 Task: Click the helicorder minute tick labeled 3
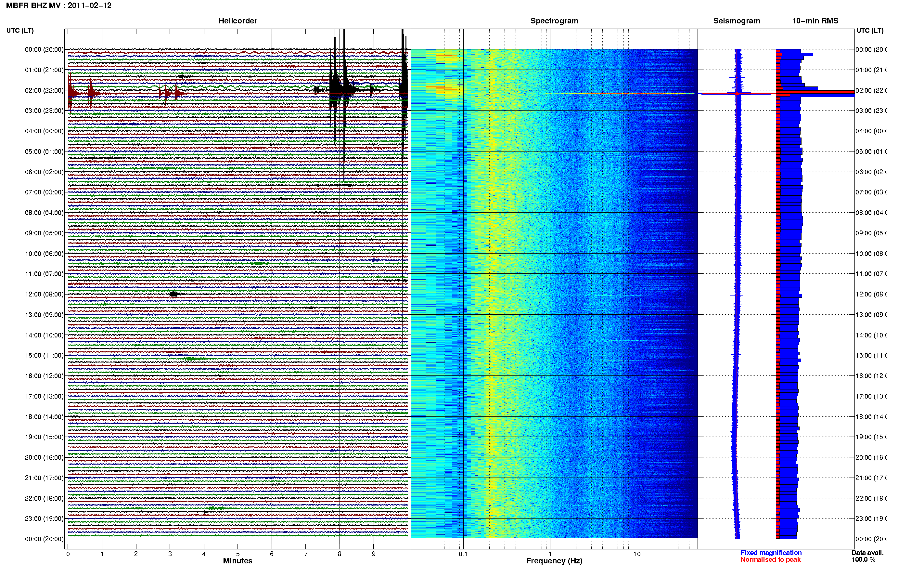(x=170, y=554)
